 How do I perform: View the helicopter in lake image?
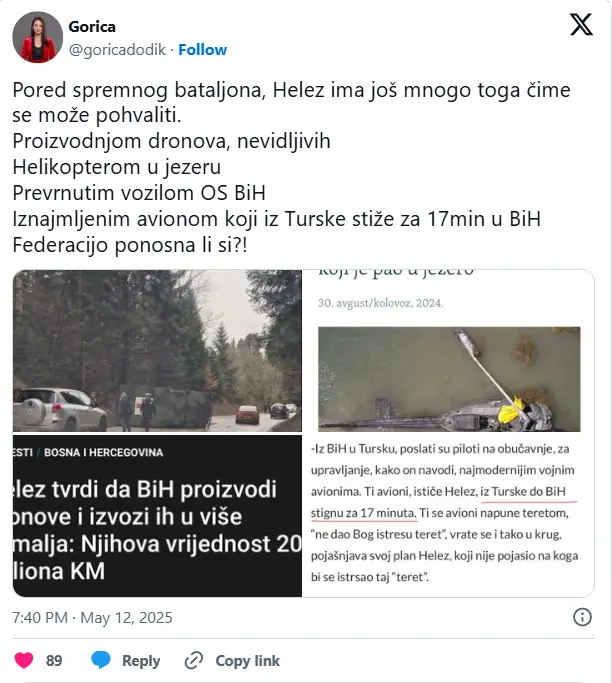[449, 379]
